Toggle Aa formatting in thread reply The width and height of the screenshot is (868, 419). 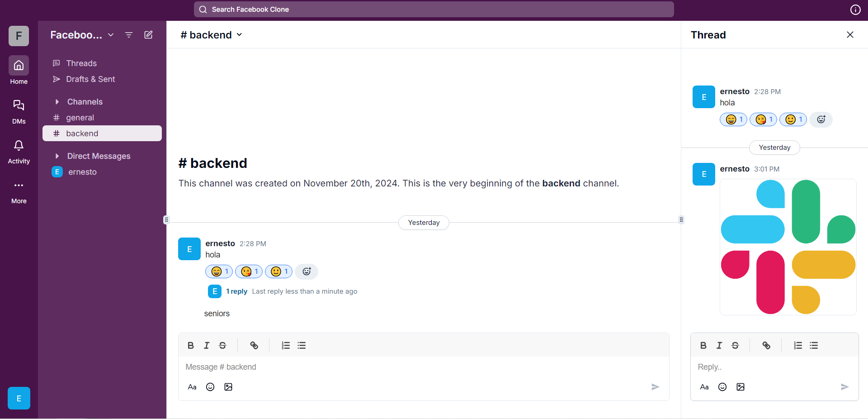pos(704,387)
